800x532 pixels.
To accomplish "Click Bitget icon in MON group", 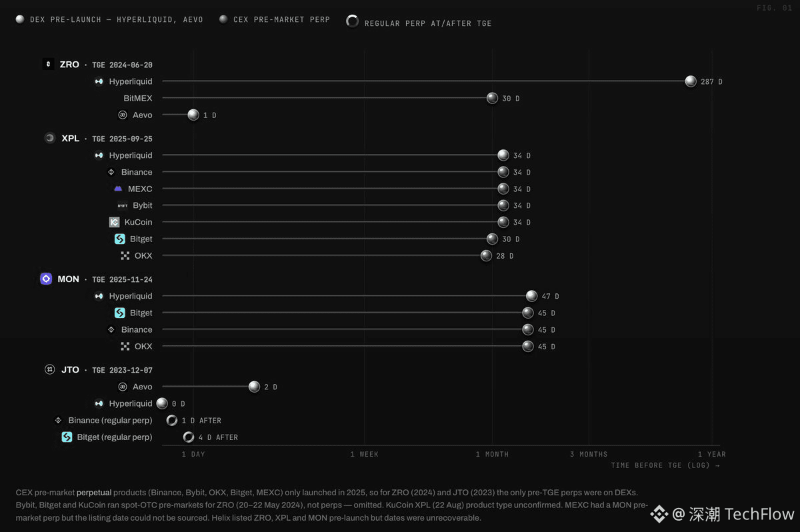I will pyautogui.click(x=120, y=313).
